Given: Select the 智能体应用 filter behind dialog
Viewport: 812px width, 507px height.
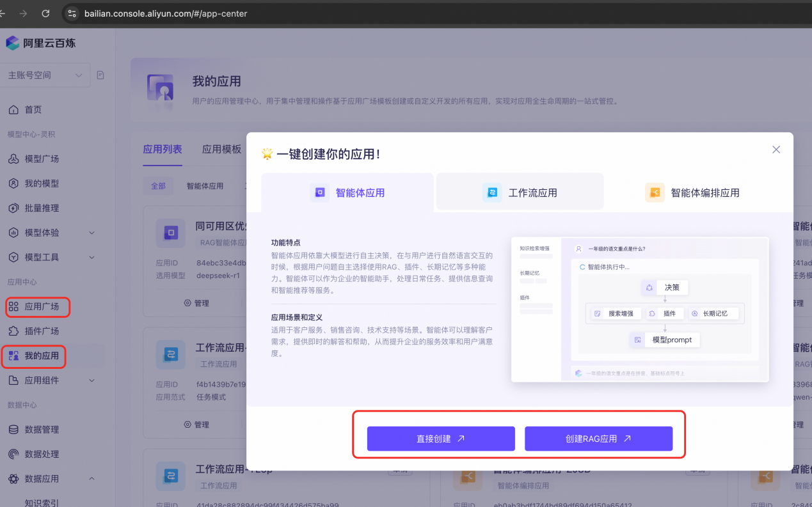Looking at the screenshot, I should pos(205,186).
